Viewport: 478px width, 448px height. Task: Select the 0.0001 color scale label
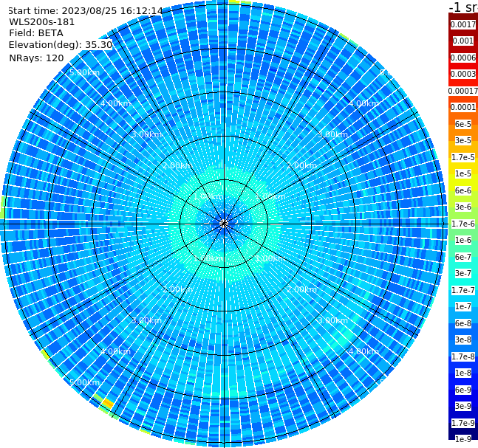pyautogui.click(x=462, y=107)
